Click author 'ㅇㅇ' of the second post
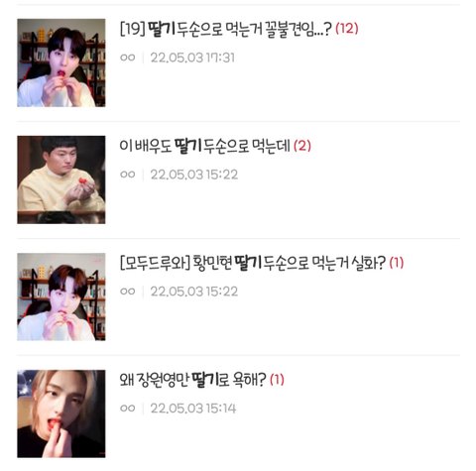This screenshot has width=476, height=471. tap(128, 175)
